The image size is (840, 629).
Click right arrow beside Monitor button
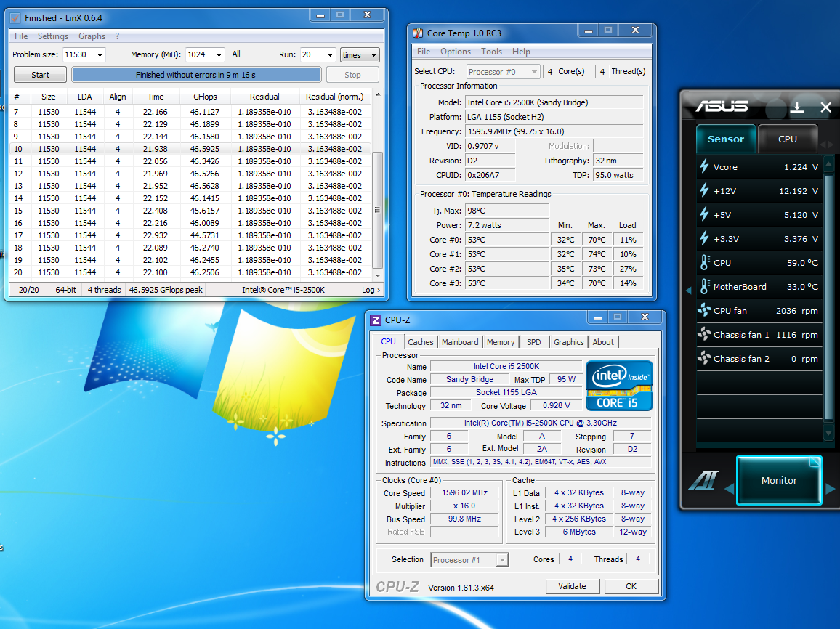(830, 488)
